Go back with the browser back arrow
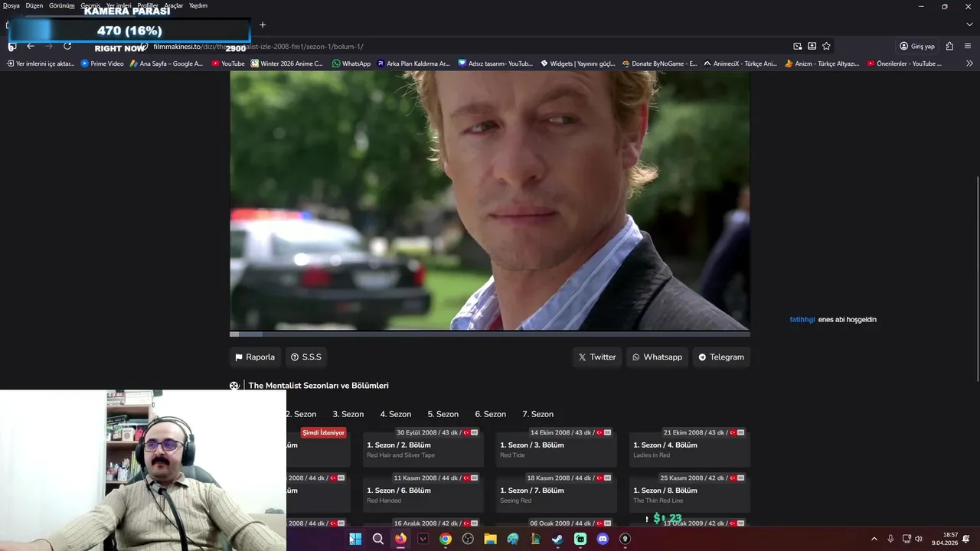 31,46
